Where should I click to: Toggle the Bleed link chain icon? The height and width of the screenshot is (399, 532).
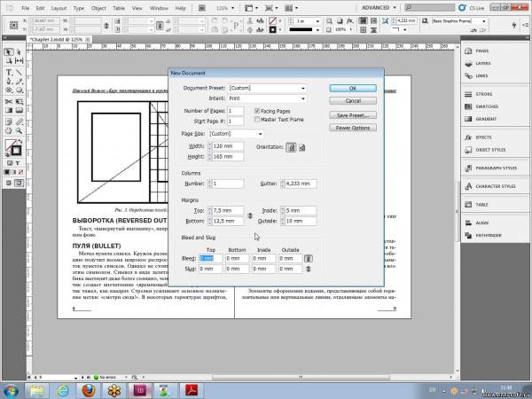308,259
